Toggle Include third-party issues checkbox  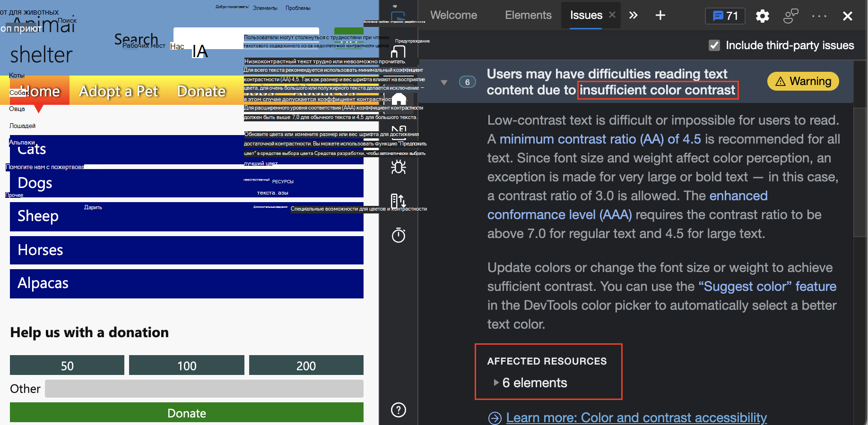[714, 45]
